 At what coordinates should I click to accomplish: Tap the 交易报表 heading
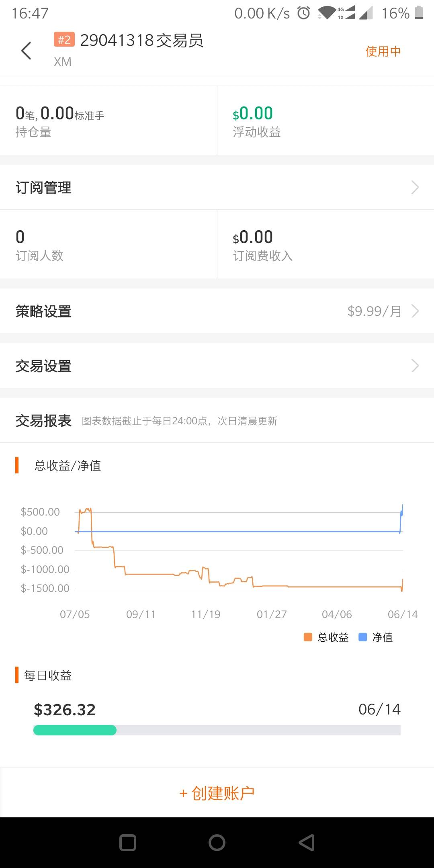43,421
